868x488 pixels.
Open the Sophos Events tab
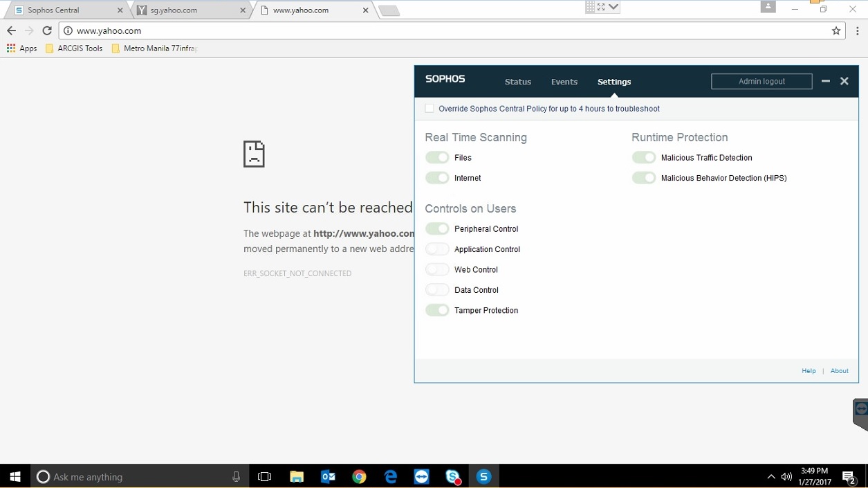tap(564, 82)
